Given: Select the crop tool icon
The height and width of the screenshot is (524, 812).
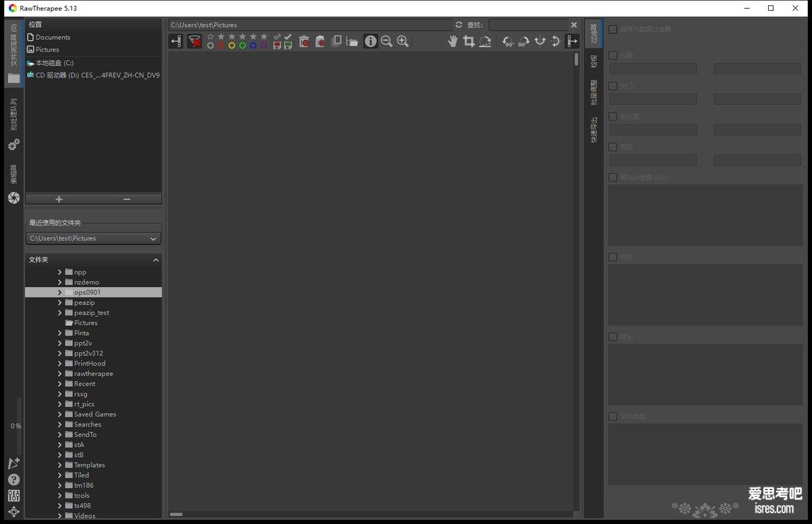Looking at the screenshot, I should [468, 41].
